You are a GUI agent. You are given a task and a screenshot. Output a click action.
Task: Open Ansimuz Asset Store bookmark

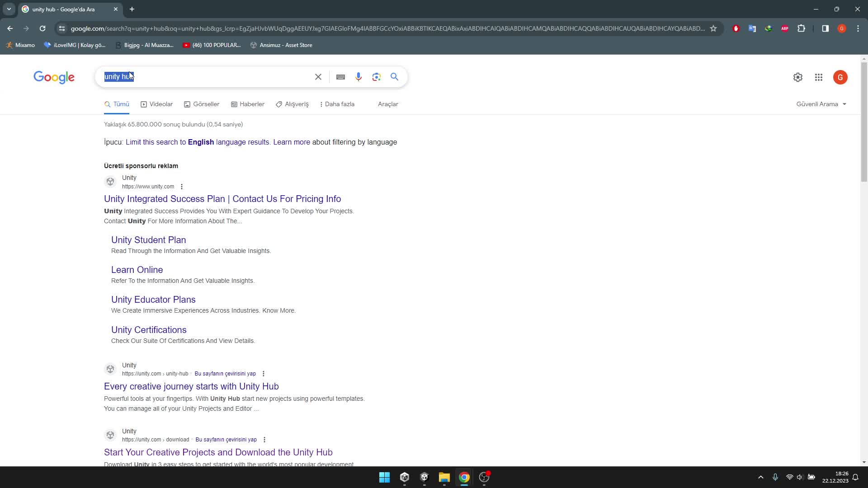281,45
